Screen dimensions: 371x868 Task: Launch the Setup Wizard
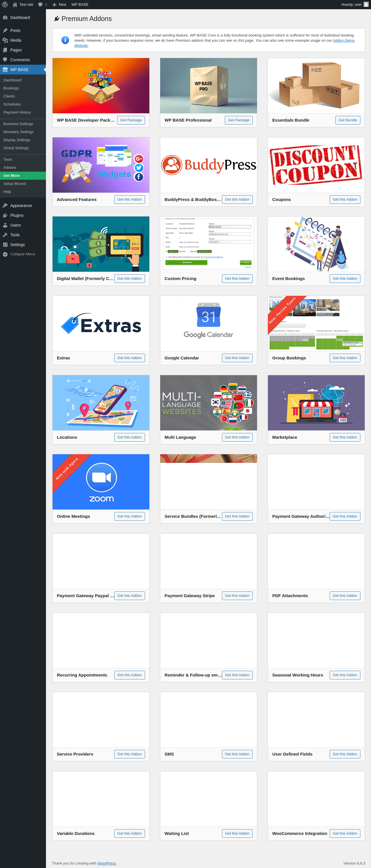pos(14,184)
